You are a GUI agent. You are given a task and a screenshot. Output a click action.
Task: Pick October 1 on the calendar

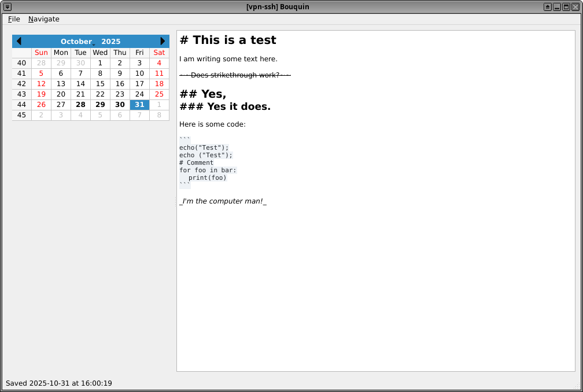[100, 62]
